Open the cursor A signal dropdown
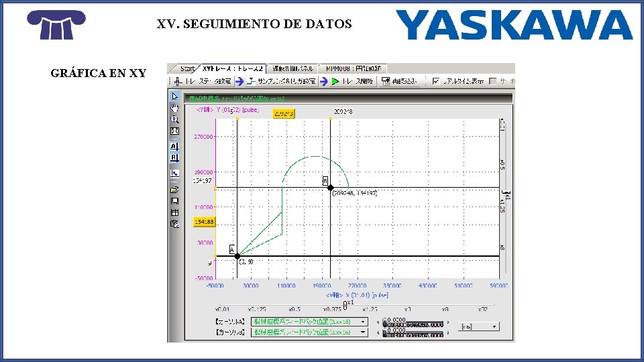 coord(363,322)
